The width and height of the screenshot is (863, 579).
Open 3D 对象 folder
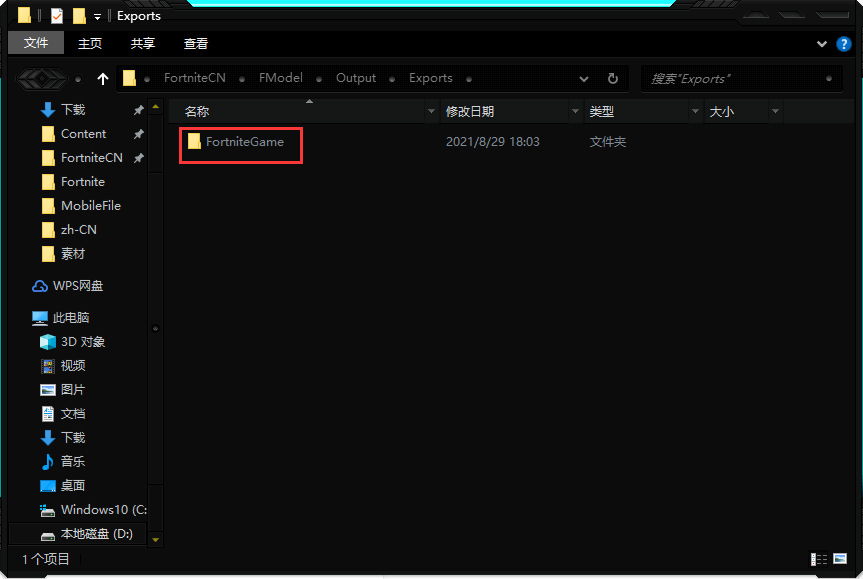click(x=73, y=342)
